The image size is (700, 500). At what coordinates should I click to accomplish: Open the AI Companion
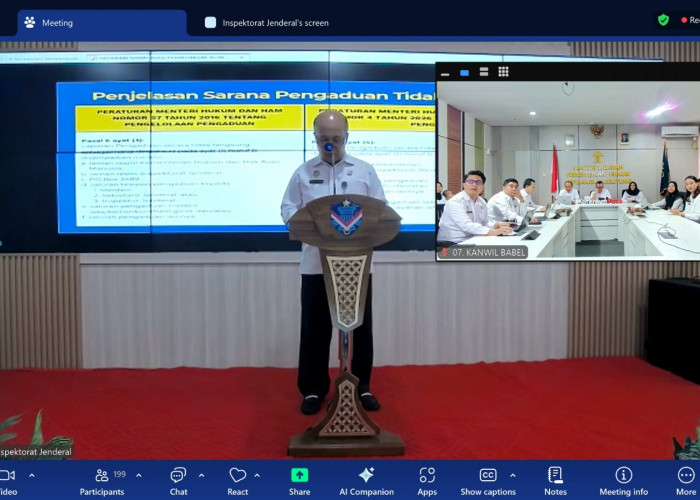pyautogui.click(x=367, y=481)
